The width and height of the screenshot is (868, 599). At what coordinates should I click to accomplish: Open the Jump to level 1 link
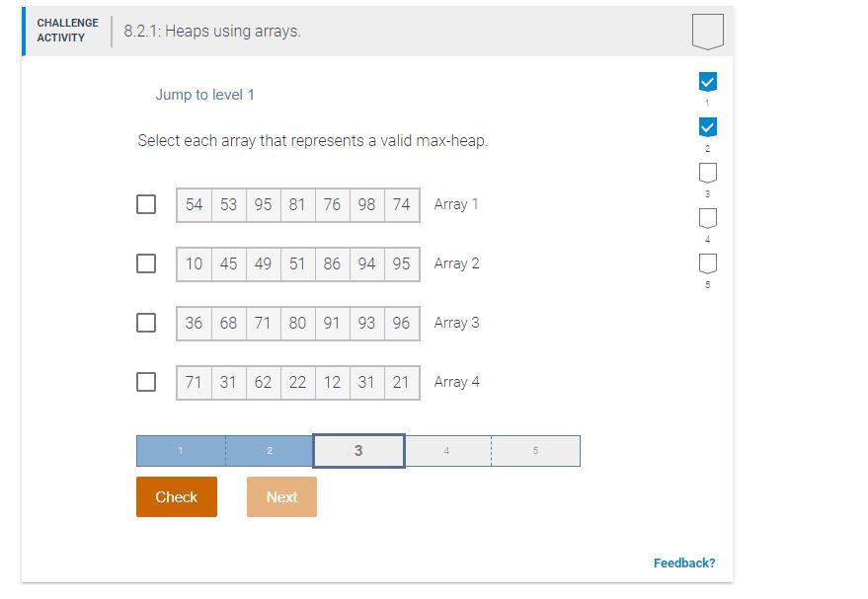[x=207, y=95]
